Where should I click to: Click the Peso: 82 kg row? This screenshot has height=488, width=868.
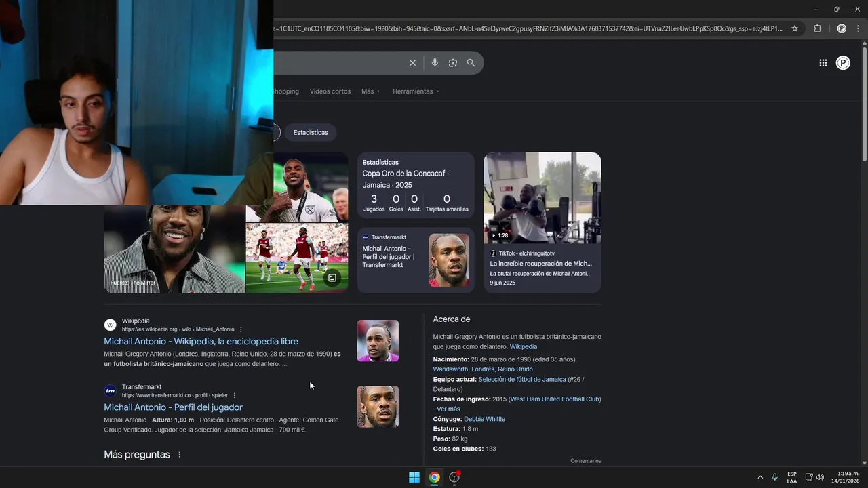tap(450, 439)
